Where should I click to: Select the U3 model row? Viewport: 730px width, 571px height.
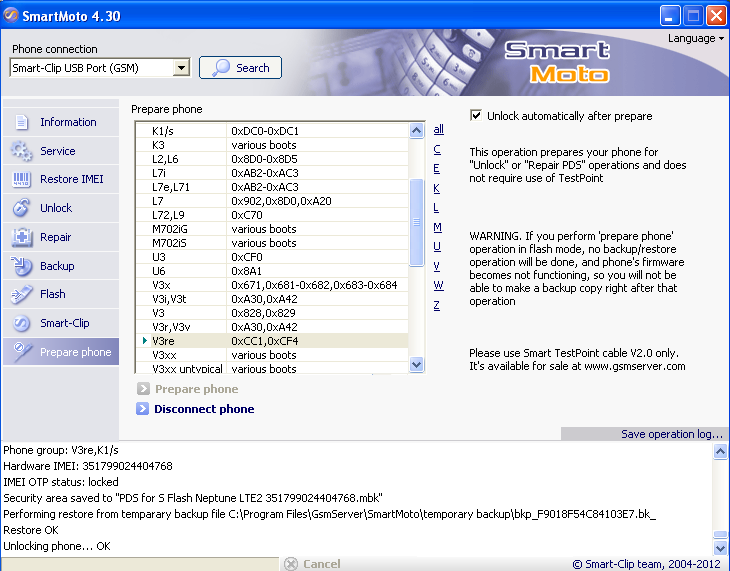pyautogui.click(x=272, y=257)
